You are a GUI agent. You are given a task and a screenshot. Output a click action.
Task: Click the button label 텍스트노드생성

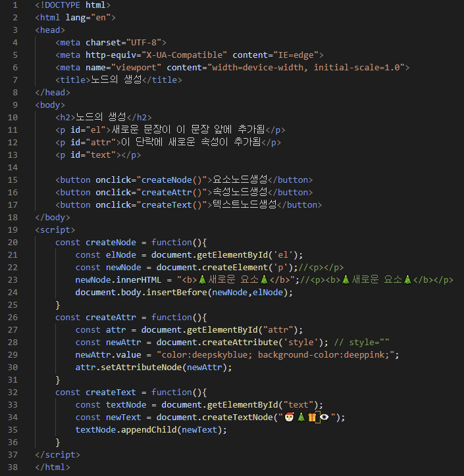click(x=245, y=204)
